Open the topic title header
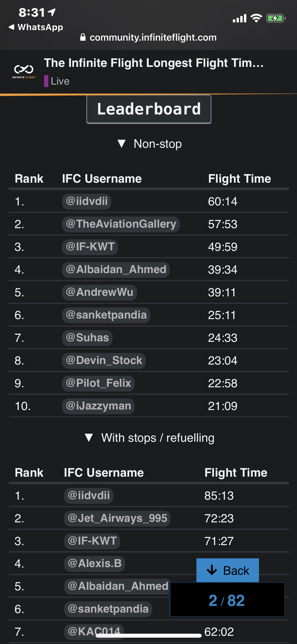 (154, 63)
